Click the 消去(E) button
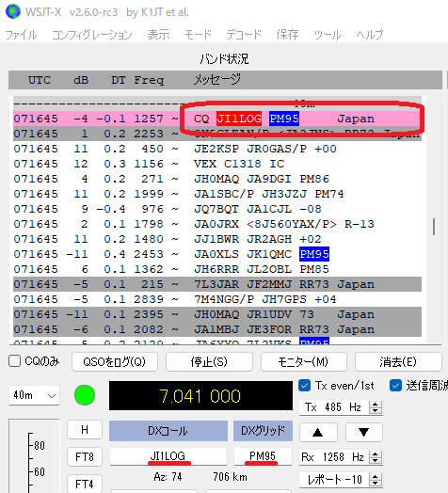 pos(398,362)
